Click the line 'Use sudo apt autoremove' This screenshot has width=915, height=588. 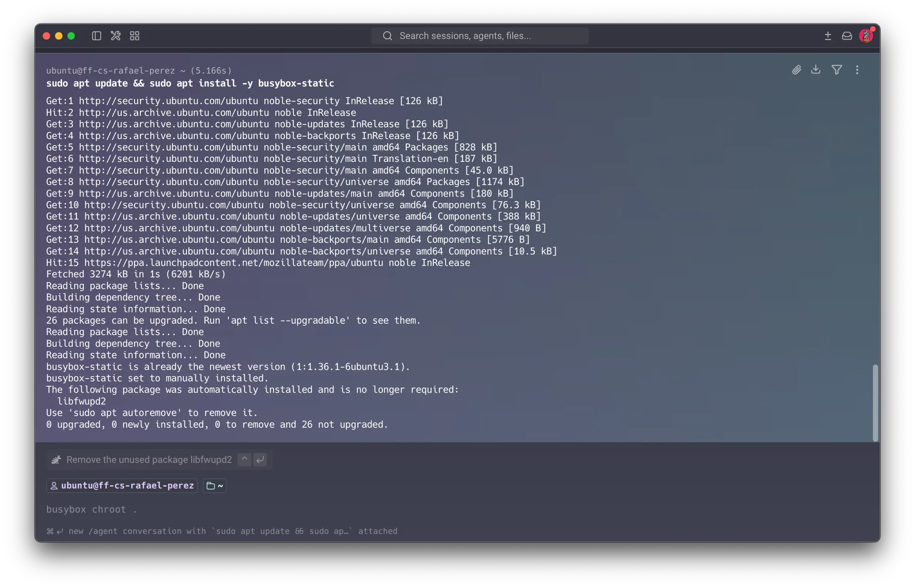pyautogui.click(x=152, y=413)
